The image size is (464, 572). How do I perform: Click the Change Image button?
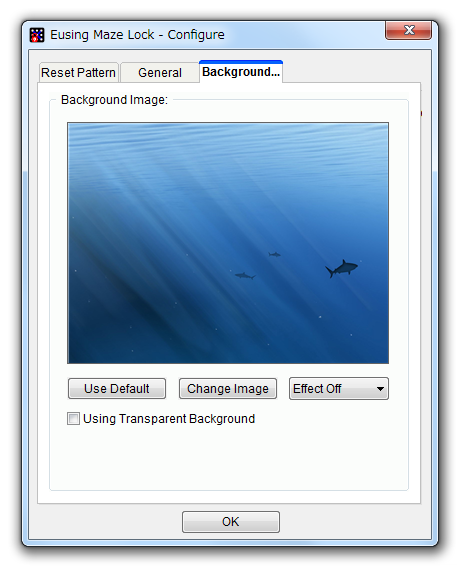[x=228, y=389]
